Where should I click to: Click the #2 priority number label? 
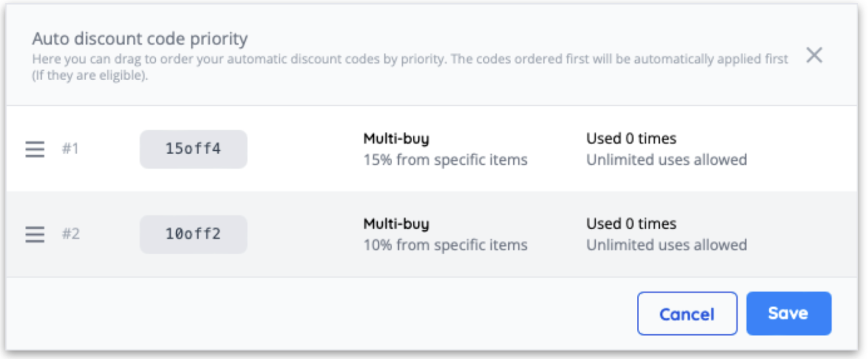(x=71, y=234)
